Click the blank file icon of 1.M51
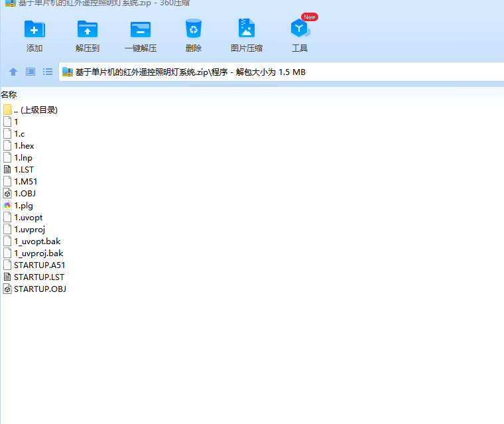Viewport: 504px width, 424px height. (x=7, y=181)
